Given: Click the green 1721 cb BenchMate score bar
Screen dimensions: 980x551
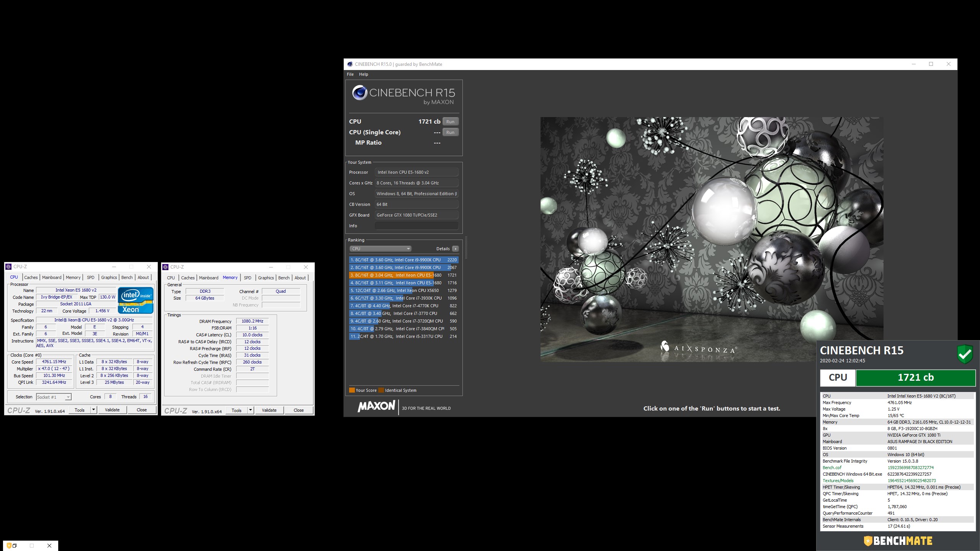Looking at the screenshot, I should tap(916, 378).
